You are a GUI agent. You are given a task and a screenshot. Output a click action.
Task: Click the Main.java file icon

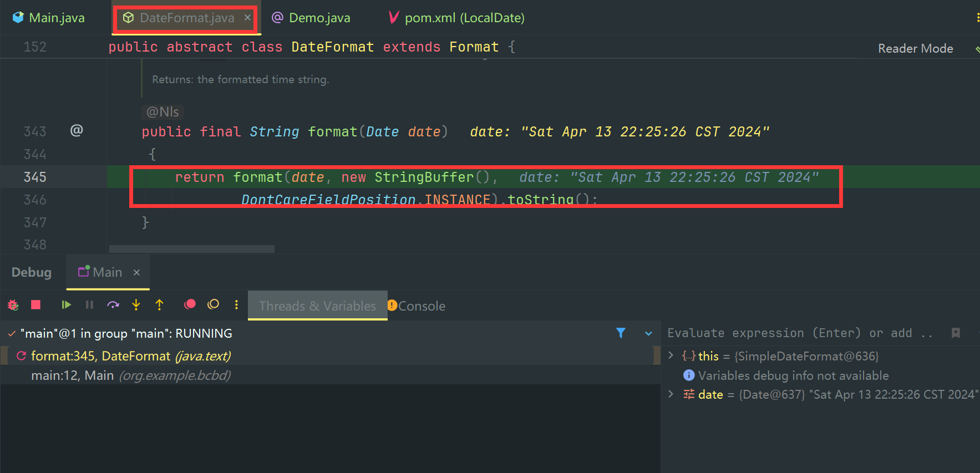click(x=18, y=17)
